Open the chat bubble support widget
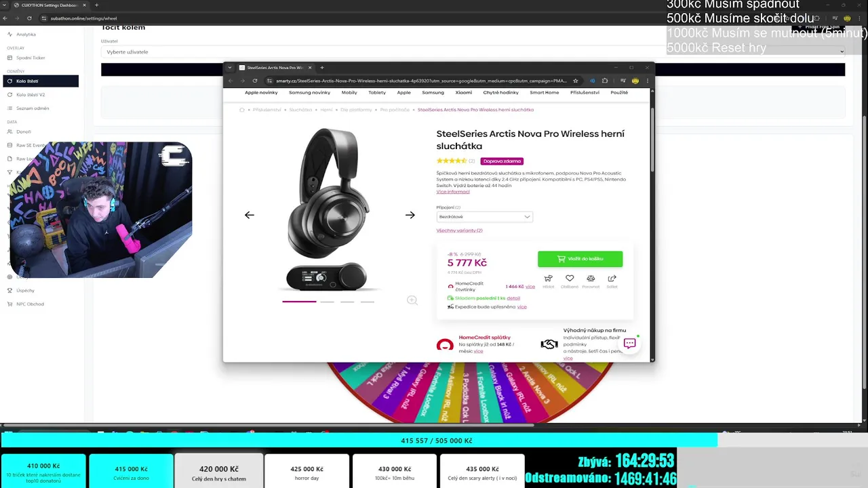 [x=629, y=344]
